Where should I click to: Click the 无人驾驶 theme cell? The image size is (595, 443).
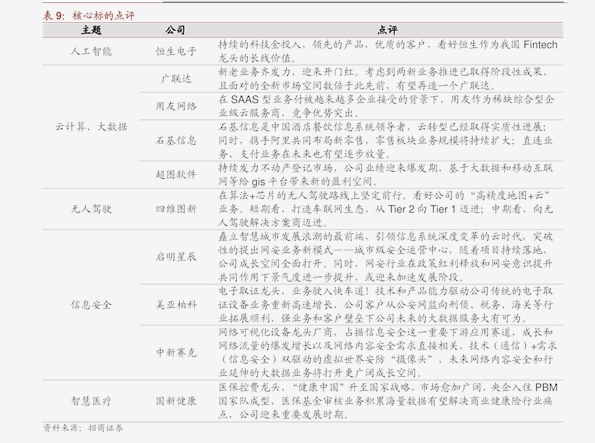point(91,209)
